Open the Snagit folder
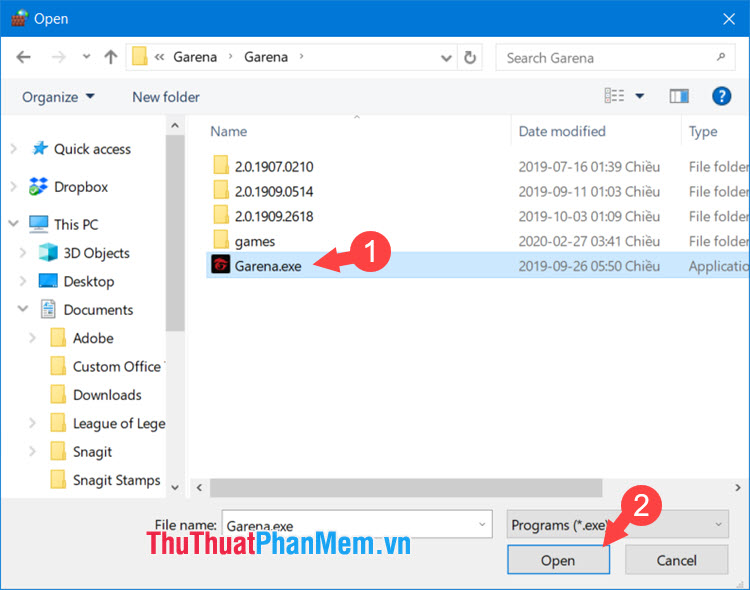This screenshot has width=750, height=590. (x=92, y=452)
